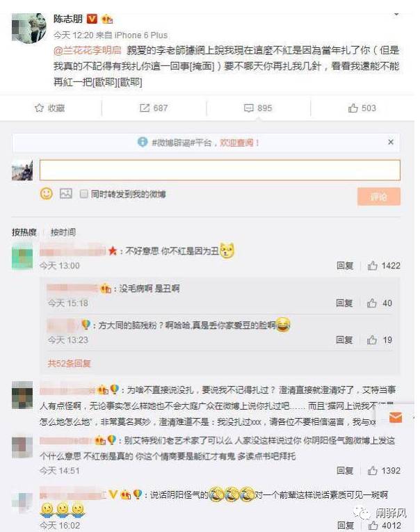Like the comment with 4012 likes

pyautogui.click(x=373, y=525)
